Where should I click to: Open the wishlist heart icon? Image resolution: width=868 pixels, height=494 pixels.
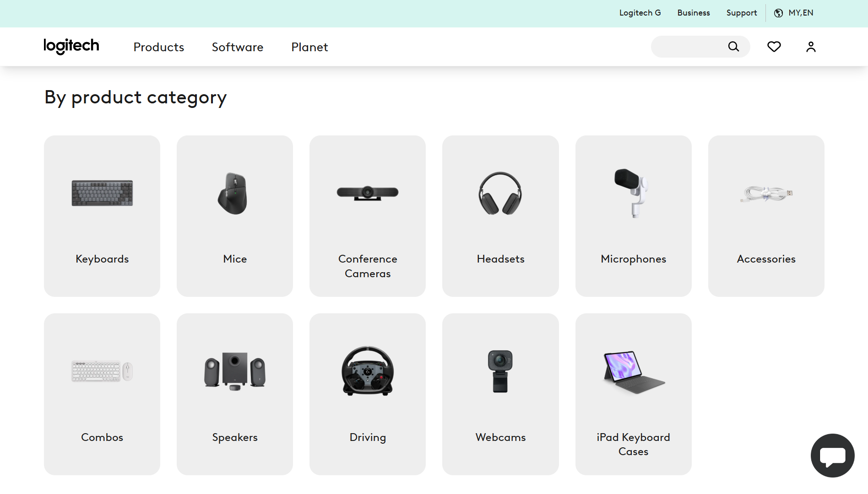click(774, 47)
